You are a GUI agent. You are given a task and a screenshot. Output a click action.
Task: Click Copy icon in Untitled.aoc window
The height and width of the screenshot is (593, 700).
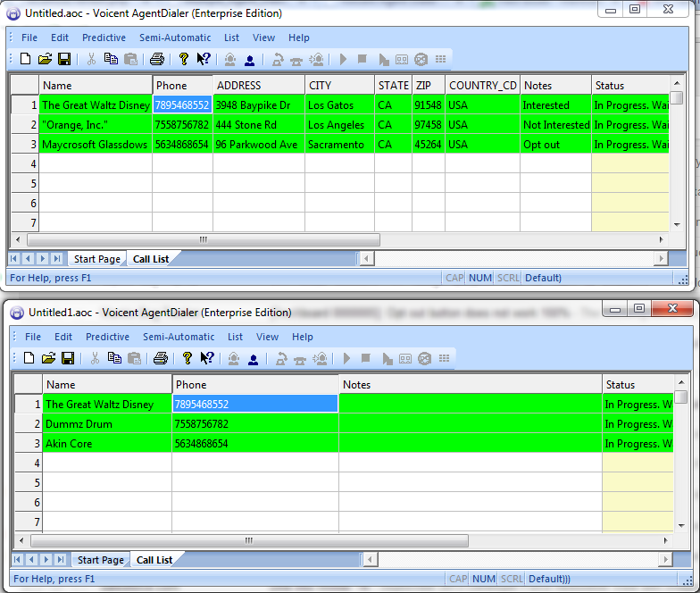coord(111,59)
